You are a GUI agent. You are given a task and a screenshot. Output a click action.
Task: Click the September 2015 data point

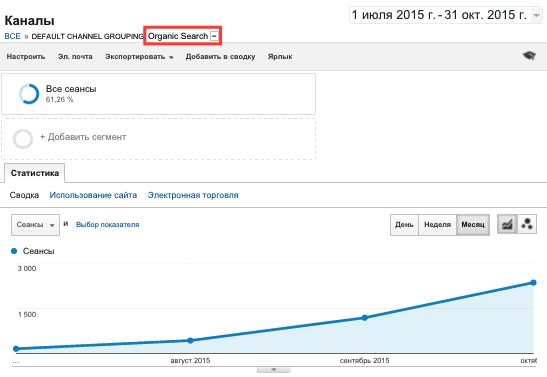coord(365,318)
